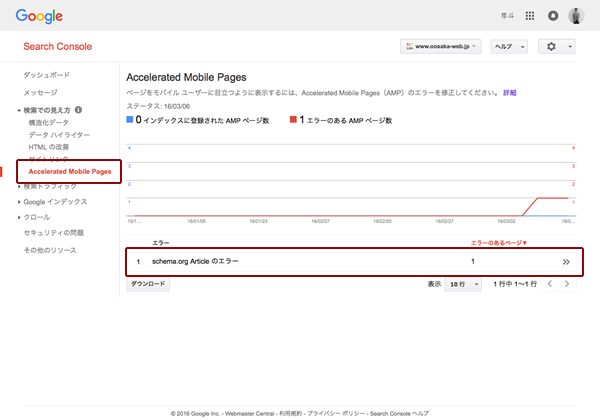This screenshot has width=600, height=420.
Task: Open the www.oosaka-web.jp site selector dropdown
Action: [x=440, y=47]
